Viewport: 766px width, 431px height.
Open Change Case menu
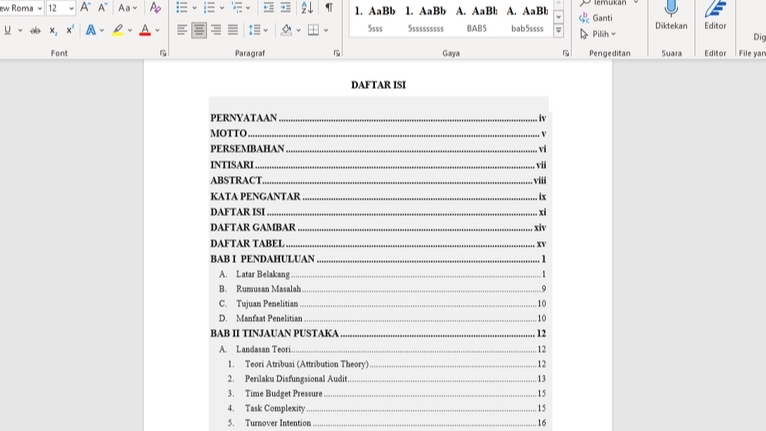[x=127, y=7]
